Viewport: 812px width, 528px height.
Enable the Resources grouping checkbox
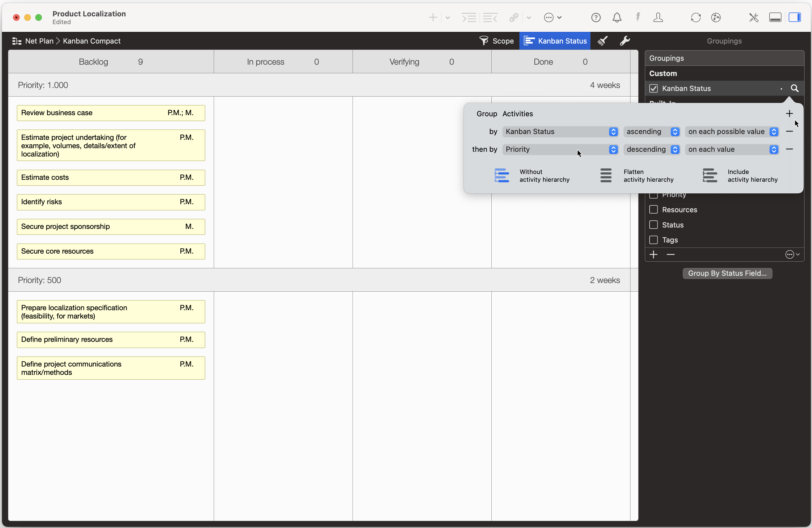pos(653,209)
